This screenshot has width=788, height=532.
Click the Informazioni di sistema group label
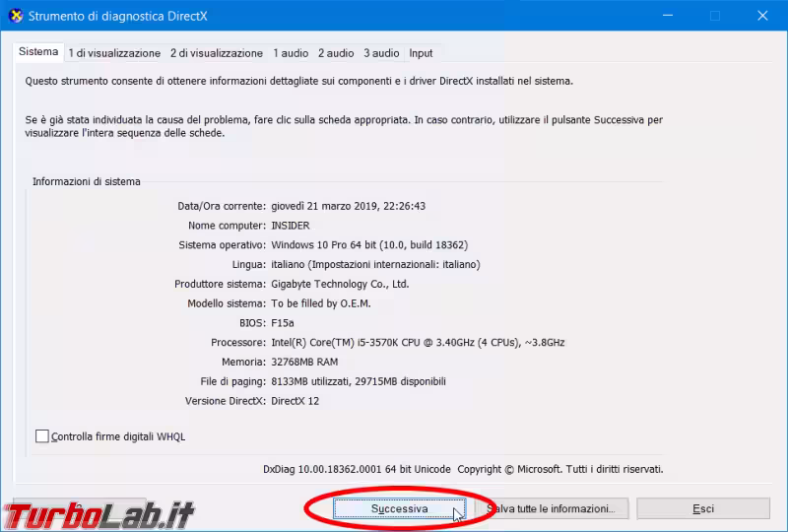[87, 181]
